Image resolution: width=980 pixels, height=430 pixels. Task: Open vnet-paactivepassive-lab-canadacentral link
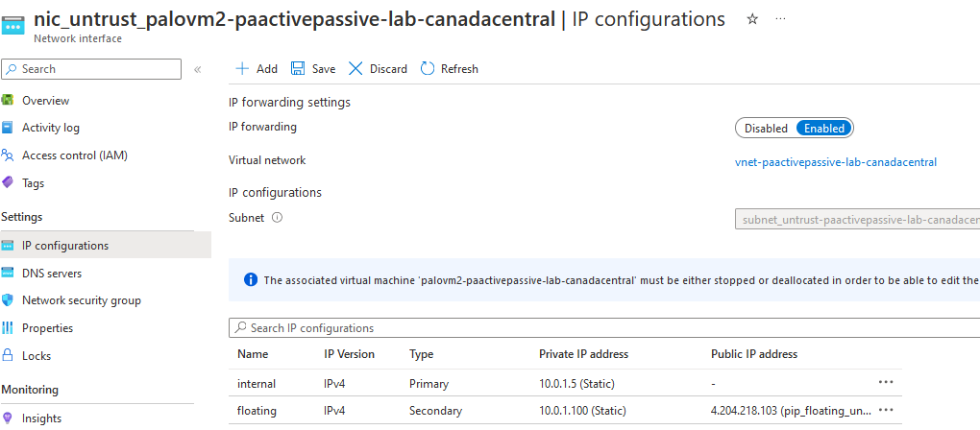[835, 162]
